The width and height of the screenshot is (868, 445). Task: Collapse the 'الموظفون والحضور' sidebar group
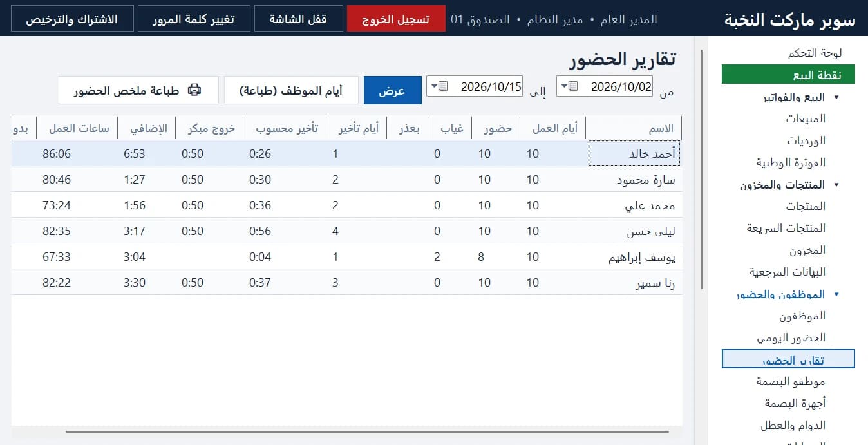point(836,294)
